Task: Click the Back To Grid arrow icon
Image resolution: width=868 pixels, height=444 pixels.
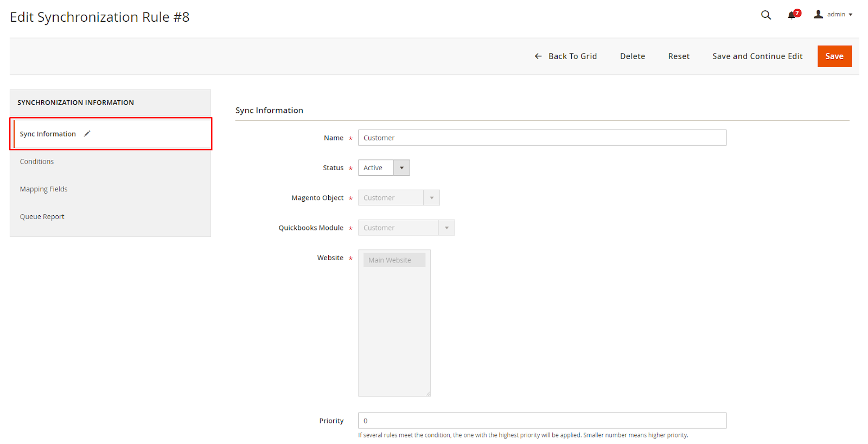Action: coord(538,56)
